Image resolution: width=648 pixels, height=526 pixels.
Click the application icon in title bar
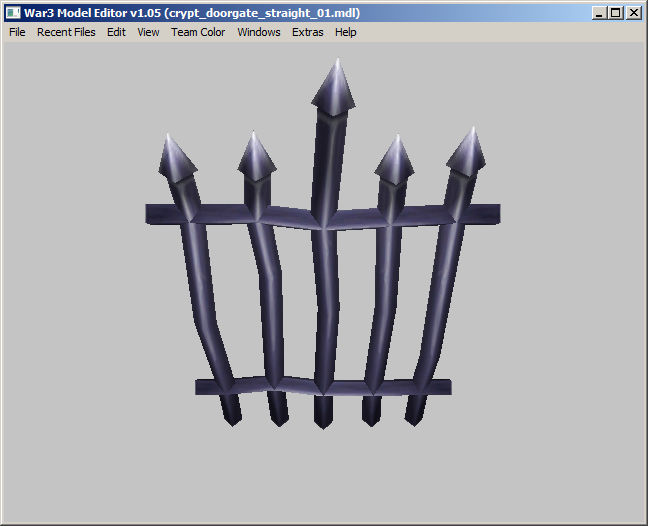pos(13,13)
